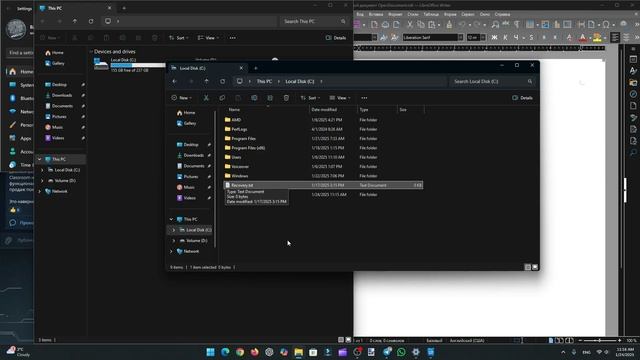Toggle bold (Ж) in LibreOffice Writer
640x360 pixels.
[x=494, y=38]
